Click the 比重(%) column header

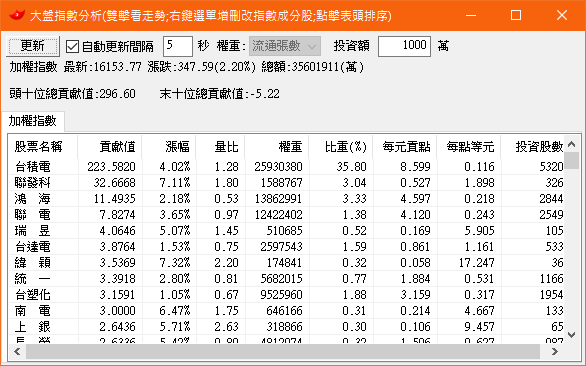point(341,147)
